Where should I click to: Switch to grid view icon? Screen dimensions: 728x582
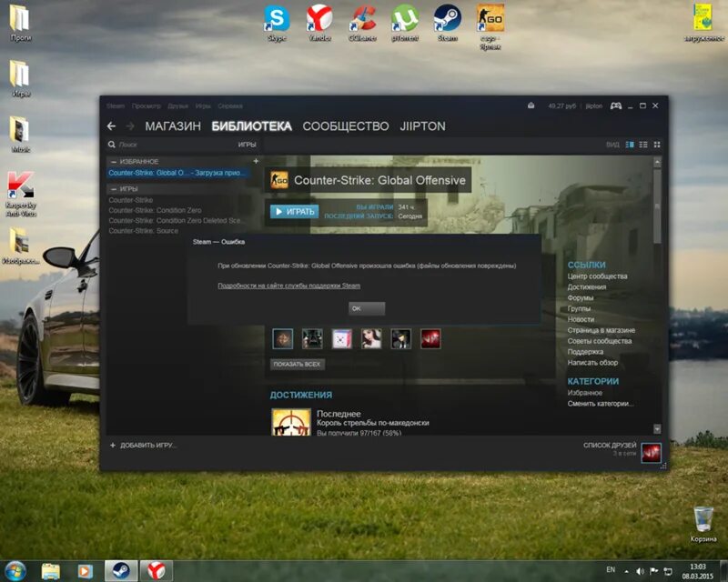tap(657, 145)
